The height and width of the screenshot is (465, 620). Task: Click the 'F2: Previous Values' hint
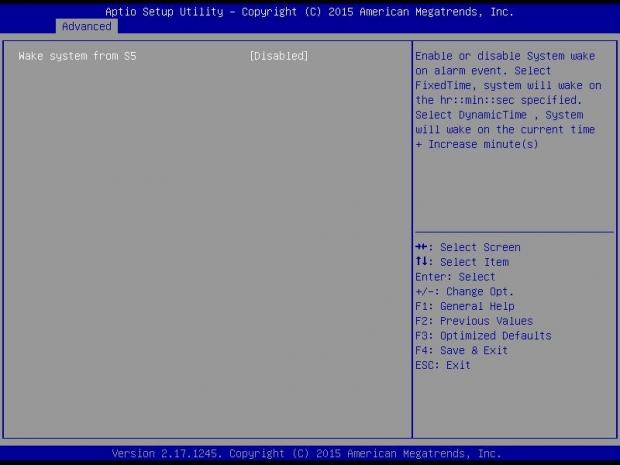pos(474,321)
